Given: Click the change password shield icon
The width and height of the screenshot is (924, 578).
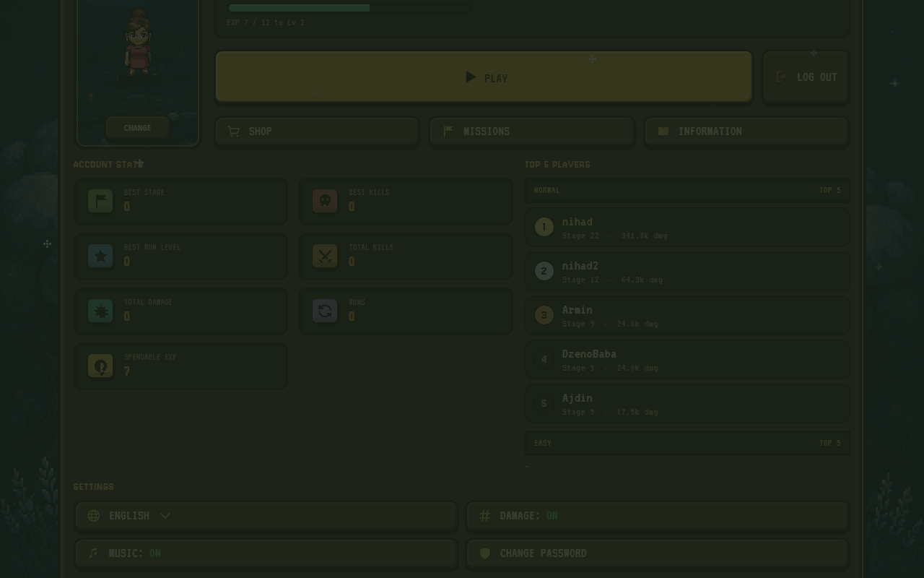Looking at the screenshot, I should [x=485, y=553].
